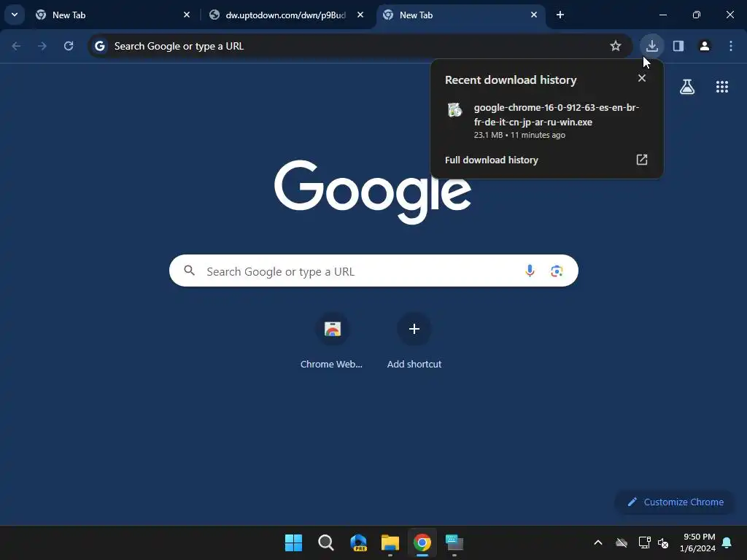This screenshot has width=747, height=560.
Task: Open network status tray icon
Action: [x=645, y=542]
